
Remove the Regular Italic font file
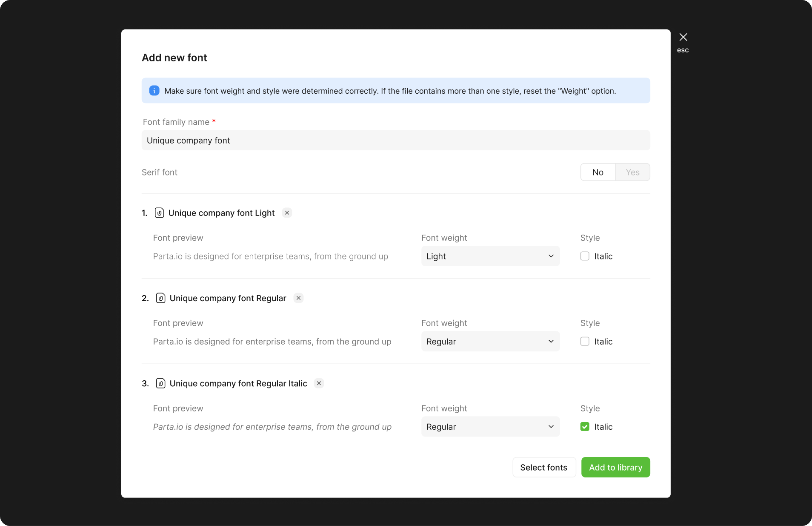[x=319, y=383]
